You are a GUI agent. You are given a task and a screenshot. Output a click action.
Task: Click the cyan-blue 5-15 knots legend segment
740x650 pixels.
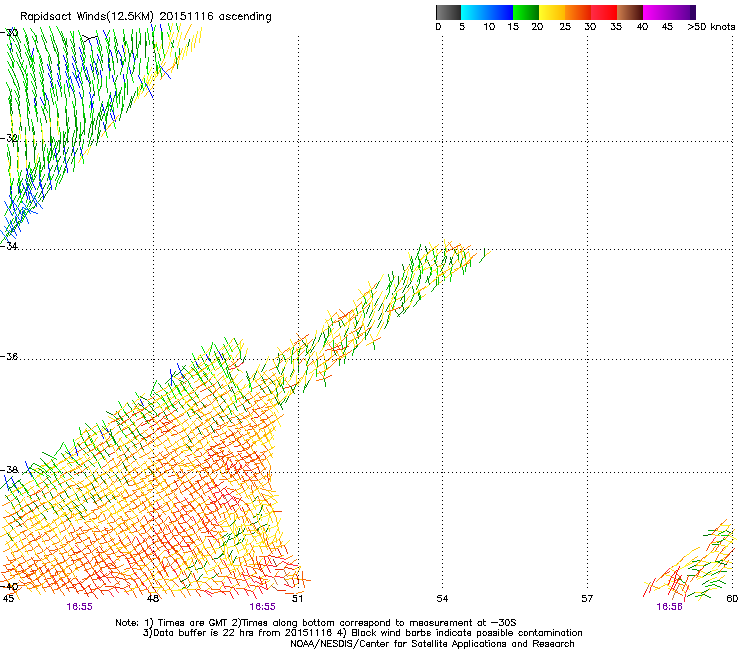487,12
